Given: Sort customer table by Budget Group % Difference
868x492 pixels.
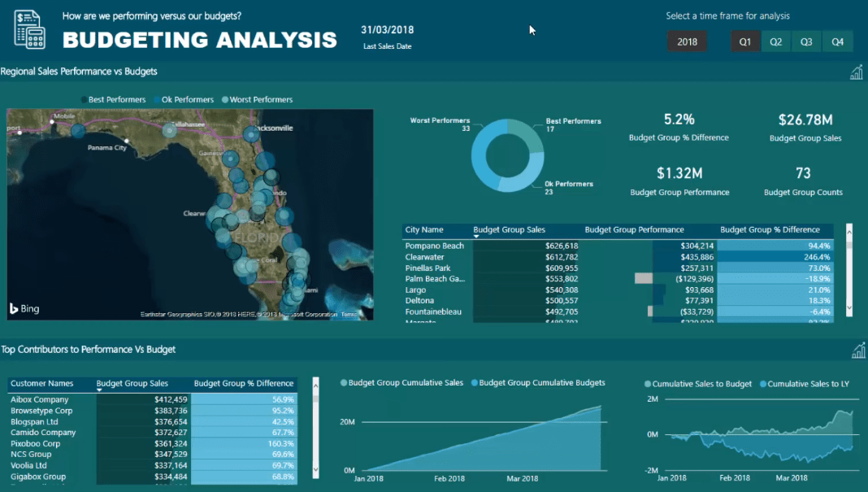Looking at the screenshot, I should (x=244, y=383).
